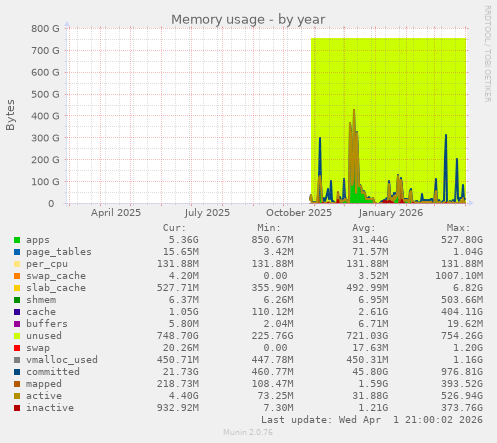Click the unused lime legend swatch
This screenshot has height=443, width=497.
click(17, 336)
